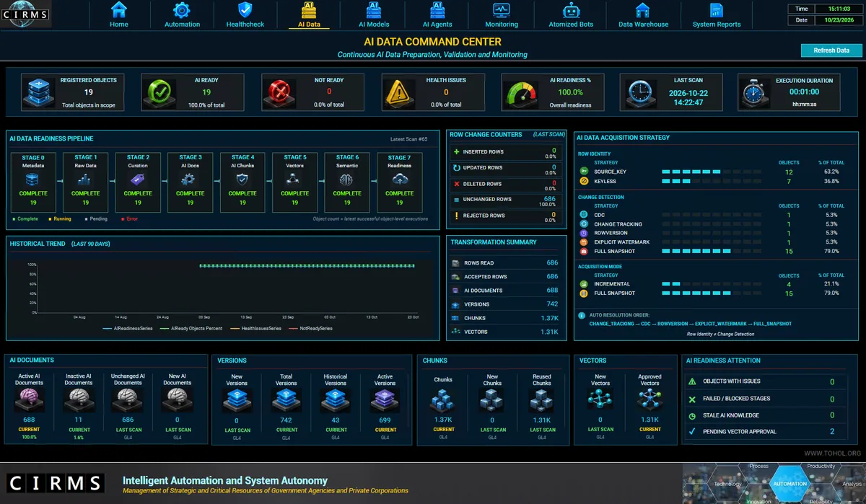Screen dimensions: 866x504
Task: Open the Monitoring tab
Action: 501,14
